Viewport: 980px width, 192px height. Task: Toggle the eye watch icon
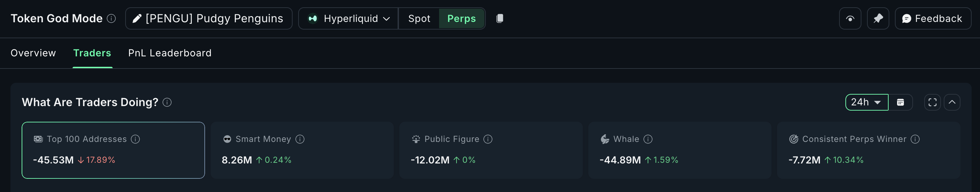(850, 18)
